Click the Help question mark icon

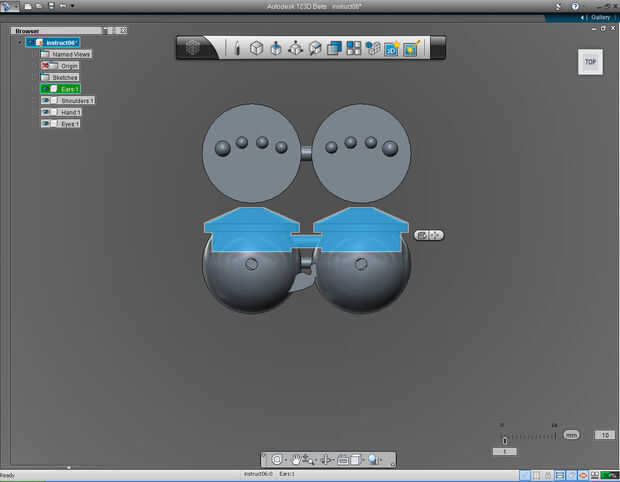click(575, 6)
